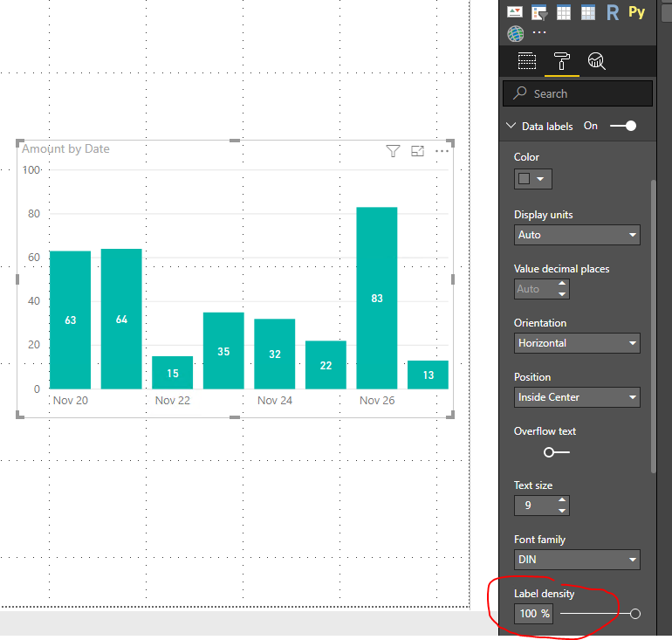Select the KPI visual icon

(x=515, y=12)
